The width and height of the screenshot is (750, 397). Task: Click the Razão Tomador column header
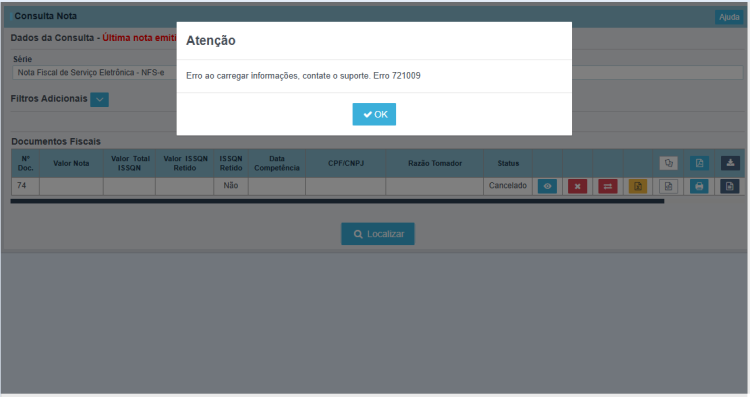[435, 163]
